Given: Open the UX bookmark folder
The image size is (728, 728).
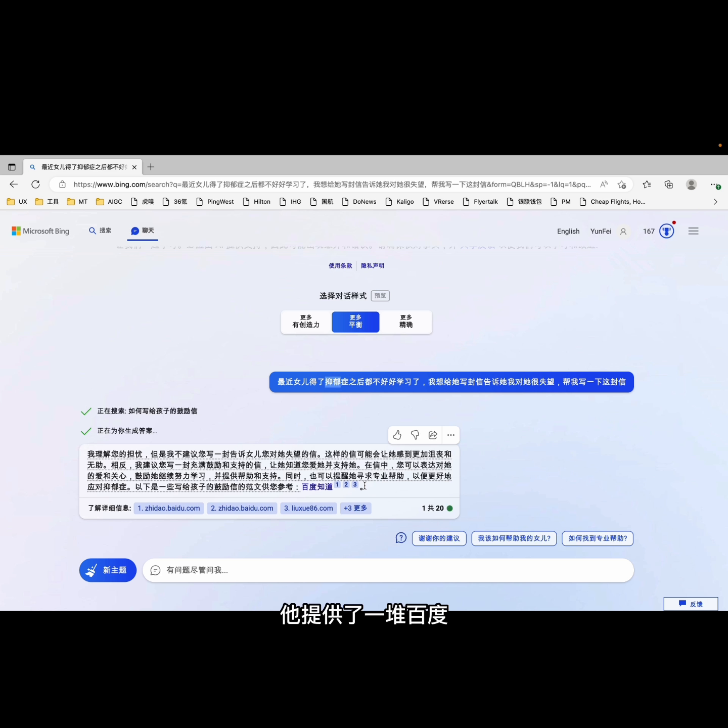Looking at the screenshot, I should point(17,202).
